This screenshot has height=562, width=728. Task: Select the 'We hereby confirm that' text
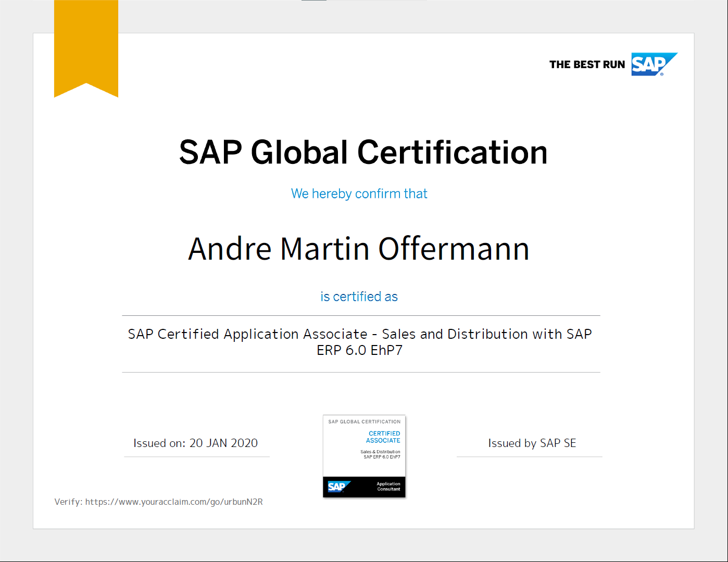click(359, 194)
